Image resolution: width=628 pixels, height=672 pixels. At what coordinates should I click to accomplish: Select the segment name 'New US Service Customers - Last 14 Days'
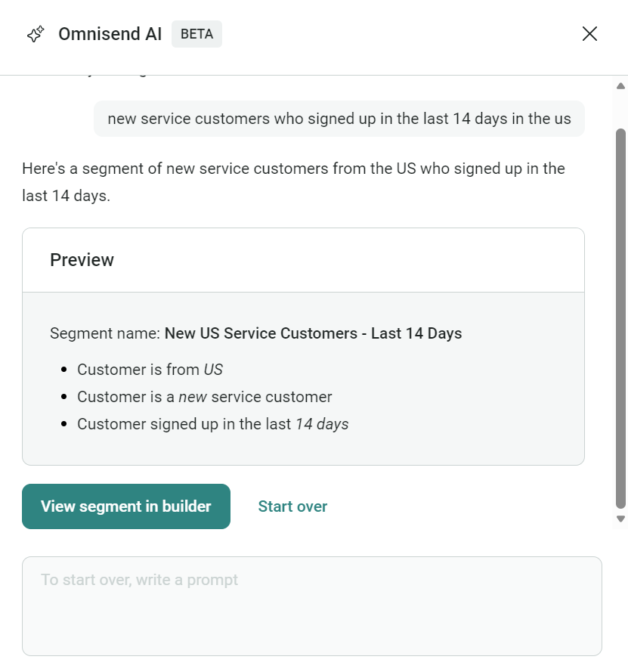point(313,333)
